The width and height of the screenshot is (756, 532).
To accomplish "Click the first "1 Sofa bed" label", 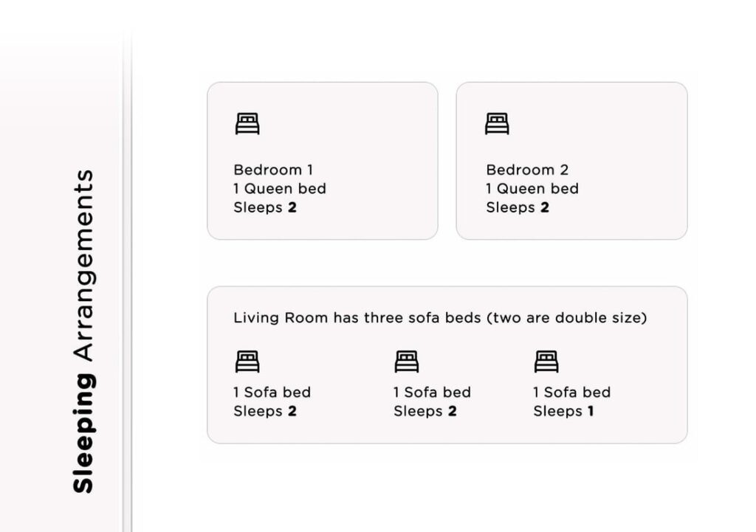I will click(272, 393).
